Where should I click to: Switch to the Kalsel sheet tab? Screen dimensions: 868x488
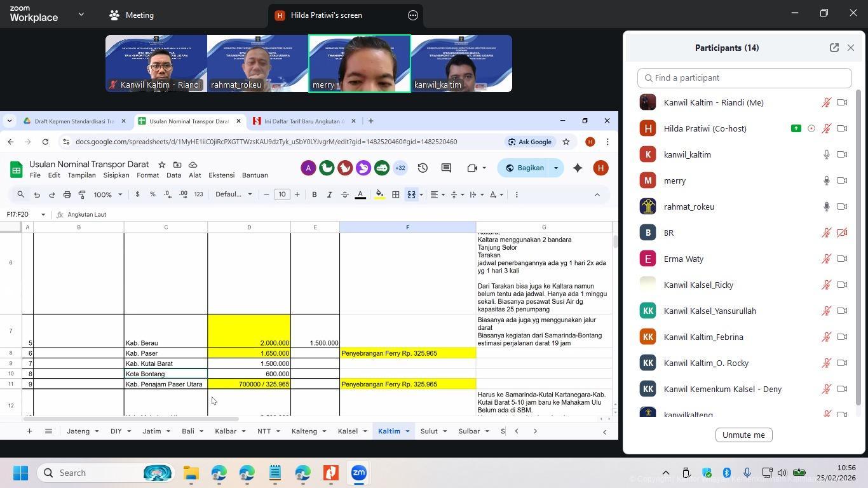(348, 431)
